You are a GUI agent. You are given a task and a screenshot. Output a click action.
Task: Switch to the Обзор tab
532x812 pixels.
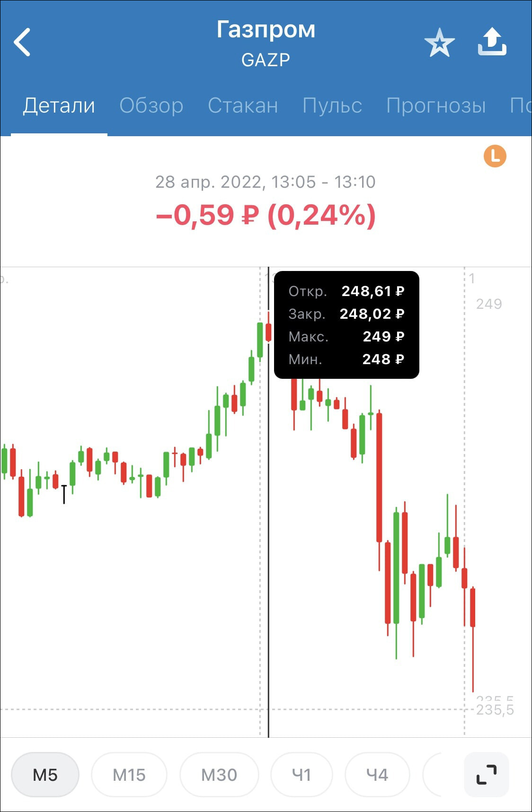(151, 105)
